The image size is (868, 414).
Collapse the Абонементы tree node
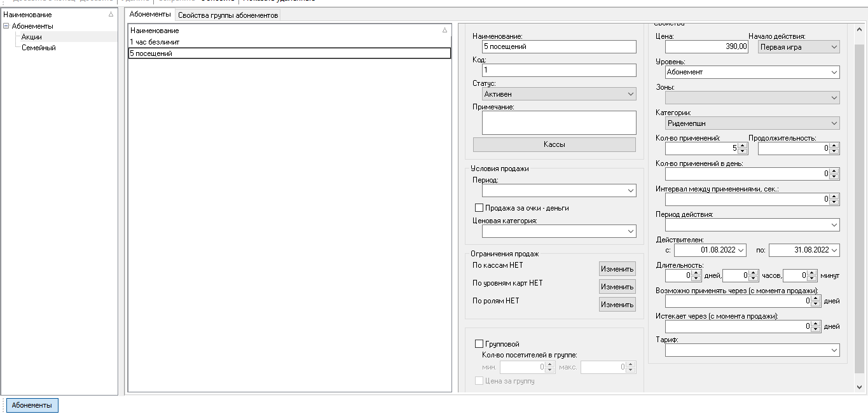6,26
